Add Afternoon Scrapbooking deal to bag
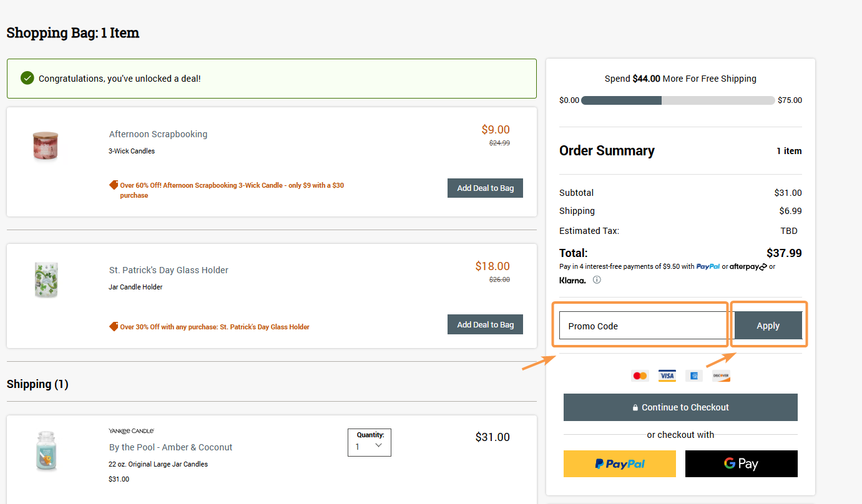 (485, 188)
